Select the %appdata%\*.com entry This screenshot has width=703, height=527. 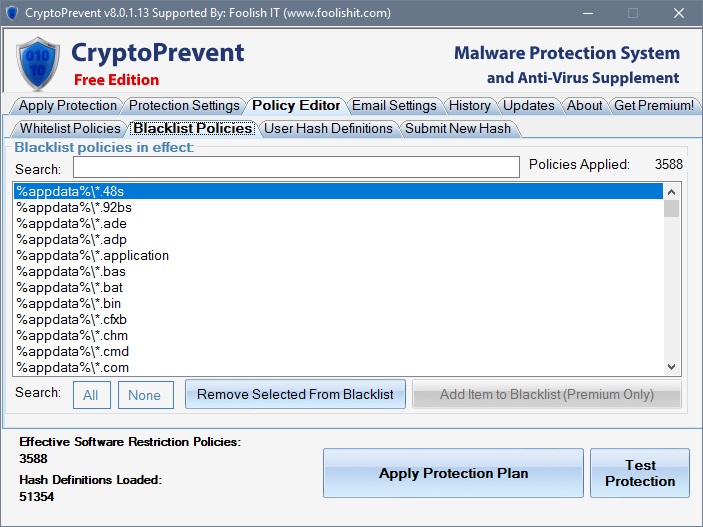coord(338,367)
